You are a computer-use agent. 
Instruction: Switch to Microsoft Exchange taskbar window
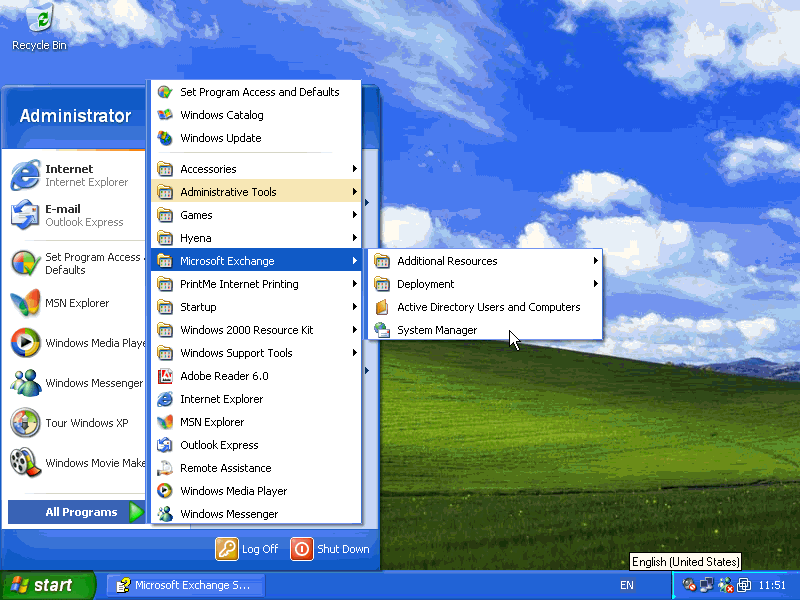pos(186,585)
